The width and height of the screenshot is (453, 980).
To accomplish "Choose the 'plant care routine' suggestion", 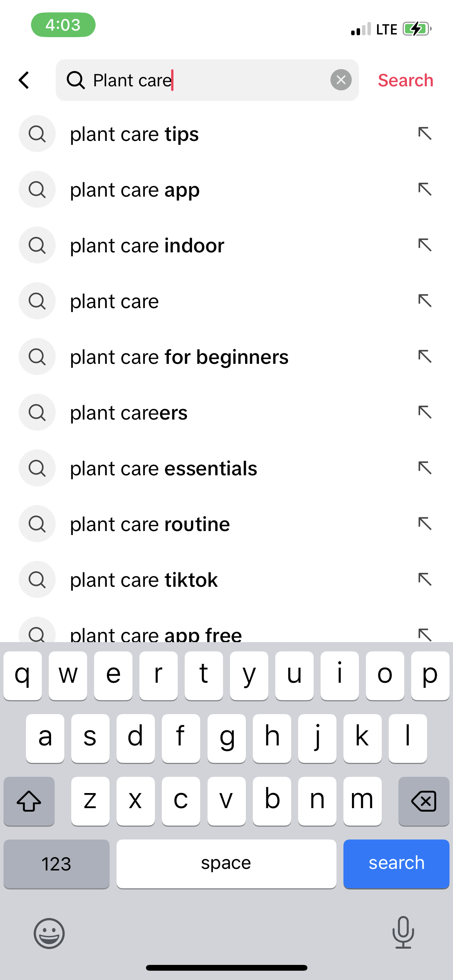I will (x=150, y=524).
